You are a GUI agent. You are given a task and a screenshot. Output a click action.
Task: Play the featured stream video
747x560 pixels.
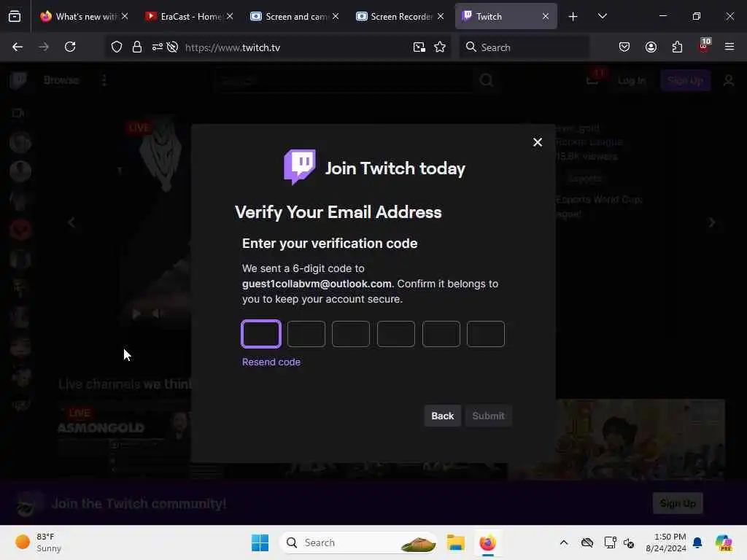(x=136, y=314)
